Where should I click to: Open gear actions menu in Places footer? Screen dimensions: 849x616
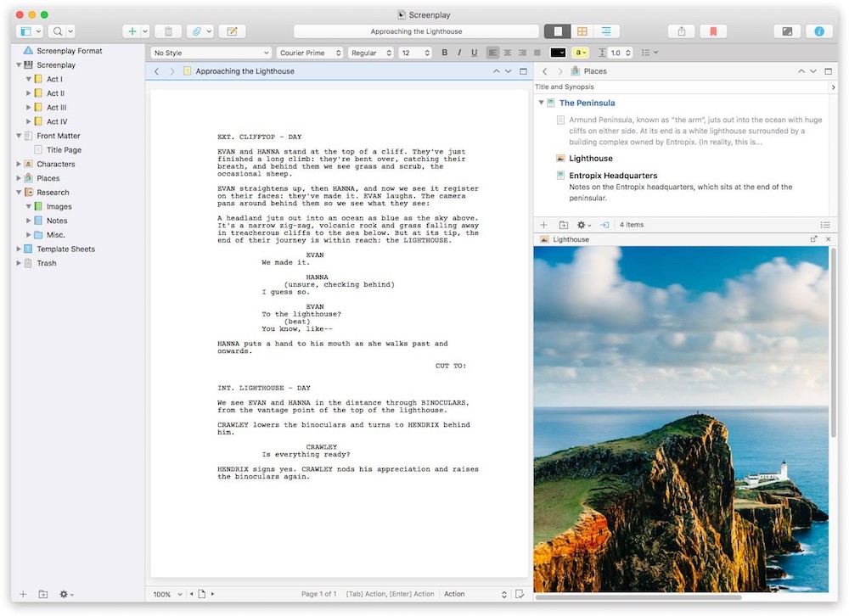coord(584,225)
